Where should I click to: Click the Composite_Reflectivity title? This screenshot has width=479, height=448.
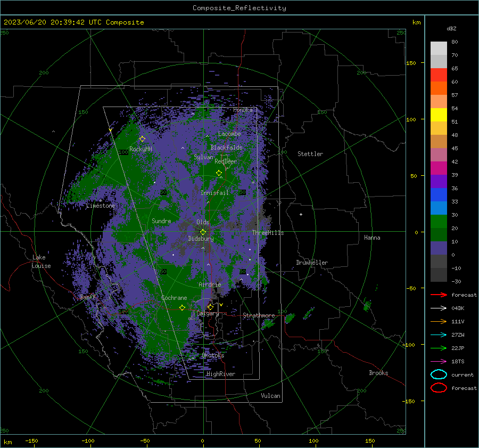click(239, 8)
